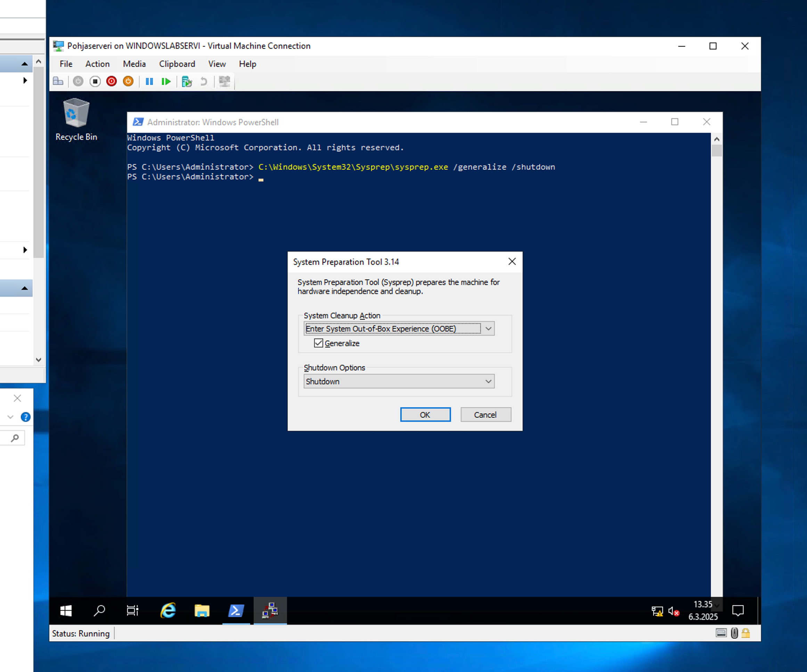Click Cancel in System Preparation Tool
The height and width of the screenshot is (672, 807).
[x=486, y=415]
